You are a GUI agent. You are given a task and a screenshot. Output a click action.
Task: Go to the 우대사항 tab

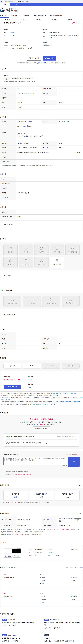38,20
